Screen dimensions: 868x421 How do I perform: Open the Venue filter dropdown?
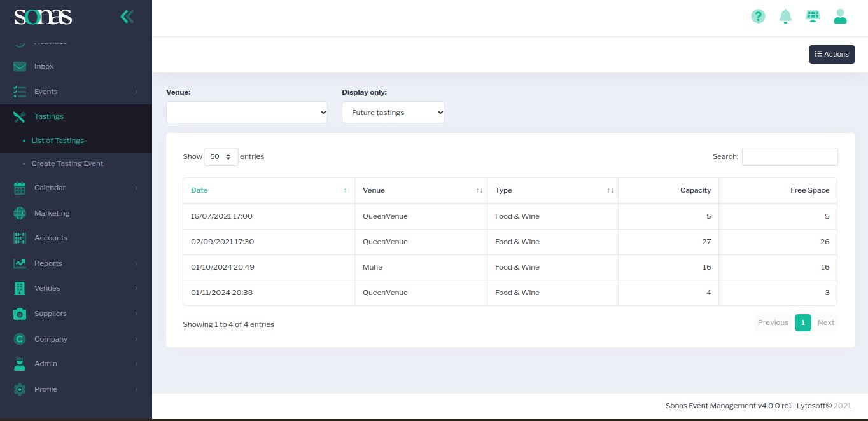coord(247,113)
